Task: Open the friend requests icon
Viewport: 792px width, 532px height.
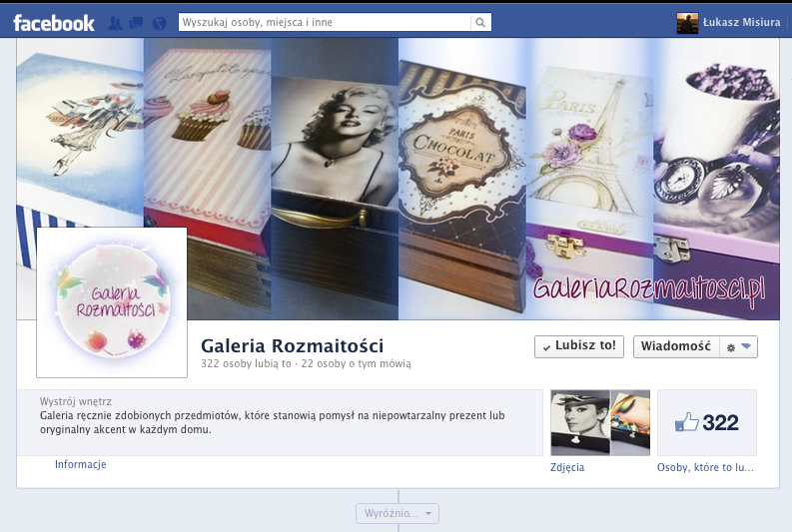Action: (x=115, y=23)
